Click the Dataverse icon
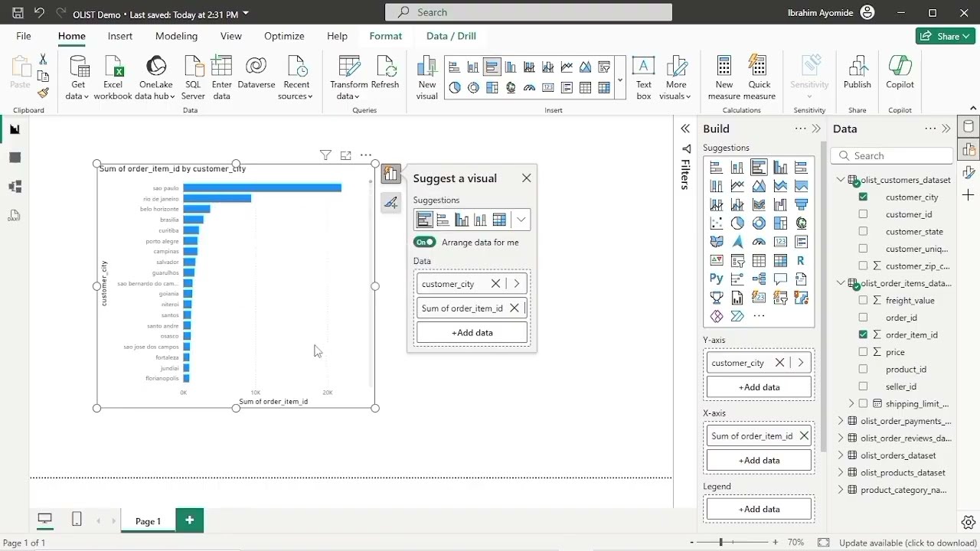Viewport: 980px width, 551px height. [x=256, y=73]
